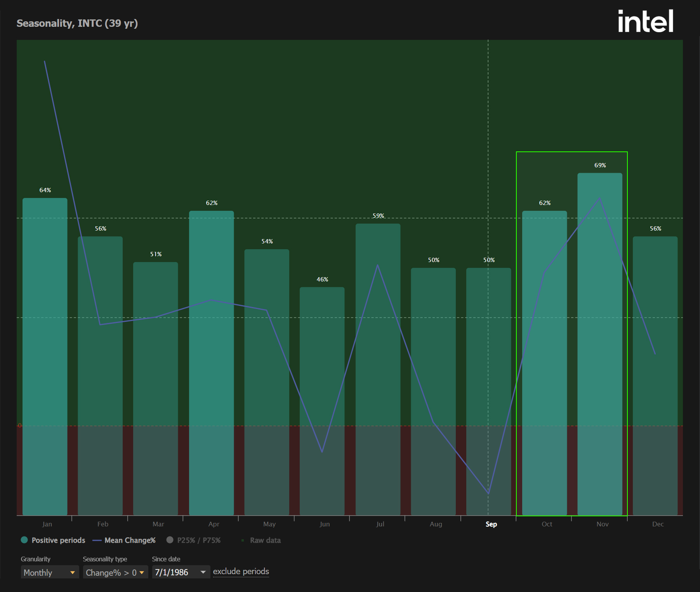Click the Seasonality type field label

click(x=105, y=559)
